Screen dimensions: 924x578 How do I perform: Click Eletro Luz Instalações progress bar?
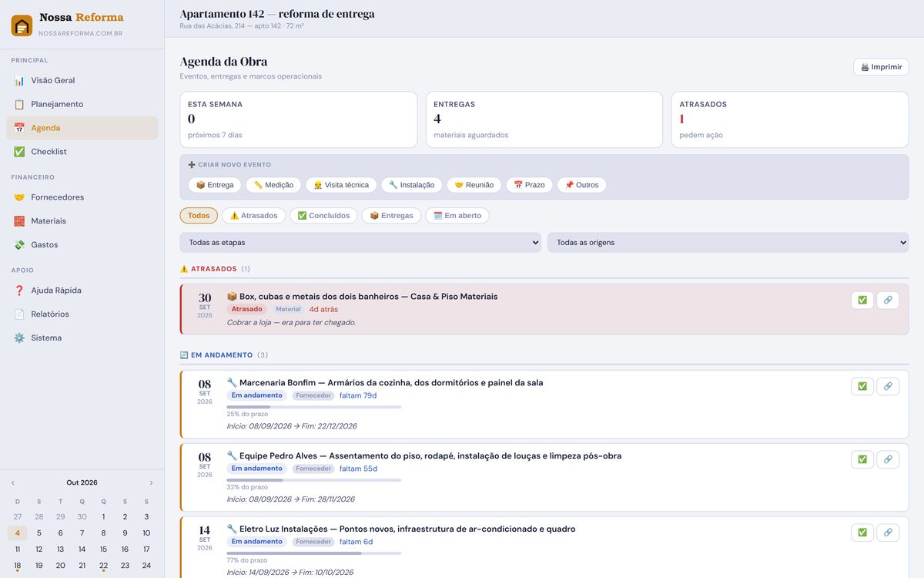(x=314, y=553)
